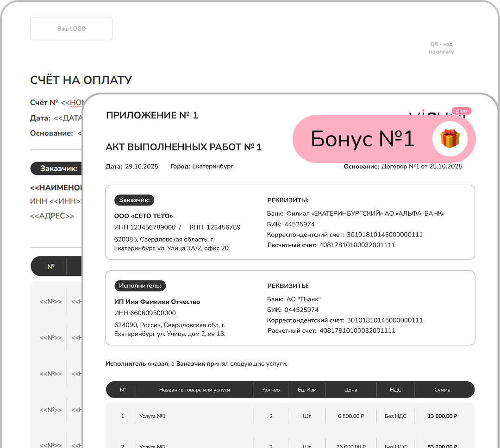Click the "Ваш LOGO" placeholder box
The width and height of the screenshot is (500, 448).
[x=71, y=29]
